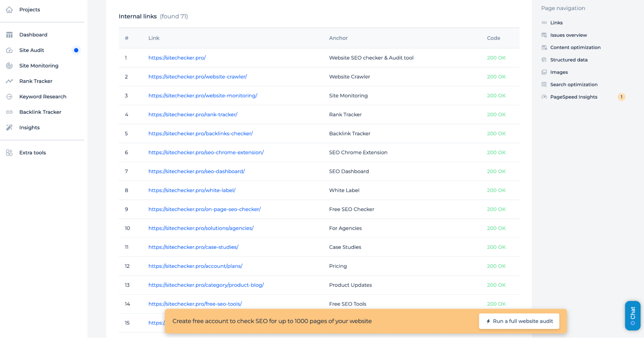Image resolution: width=644 pixels, height=338 pixels.
Task: Open the solutions/agencies link
Action: [x=201, y=228]
